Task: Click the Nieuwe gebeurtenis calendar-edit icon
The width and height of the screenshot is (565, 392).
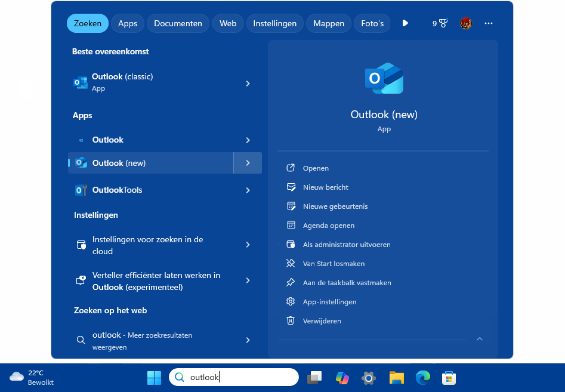Action: (291, 206)
